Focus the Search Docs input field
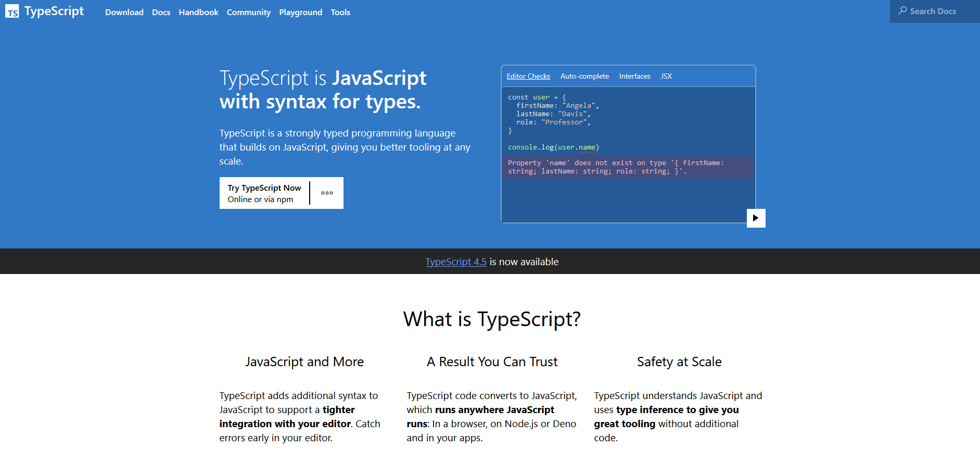The height and width of the screenshot is (473, 980). pyautogui.click(x=935, y=11)
